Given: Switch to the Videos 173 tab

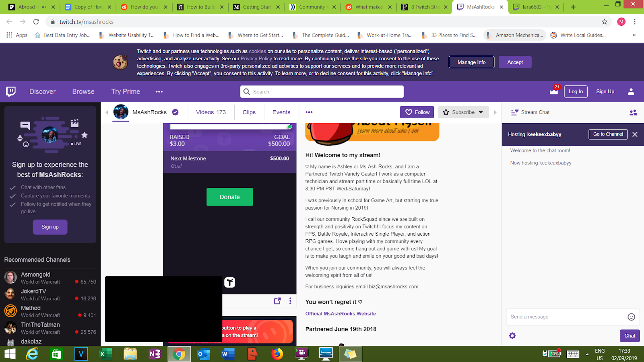Looking at the screenshot, I should pyautogui.click(x=211, y=112).
